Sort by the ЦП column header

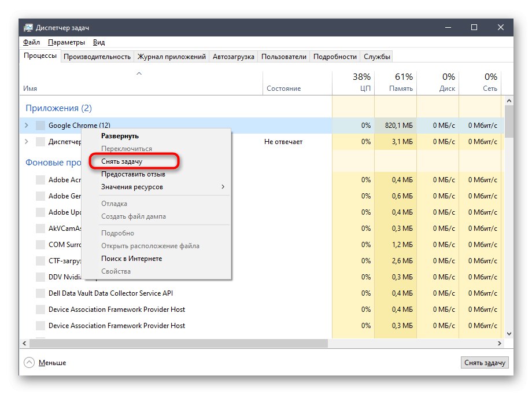point(353,83)
